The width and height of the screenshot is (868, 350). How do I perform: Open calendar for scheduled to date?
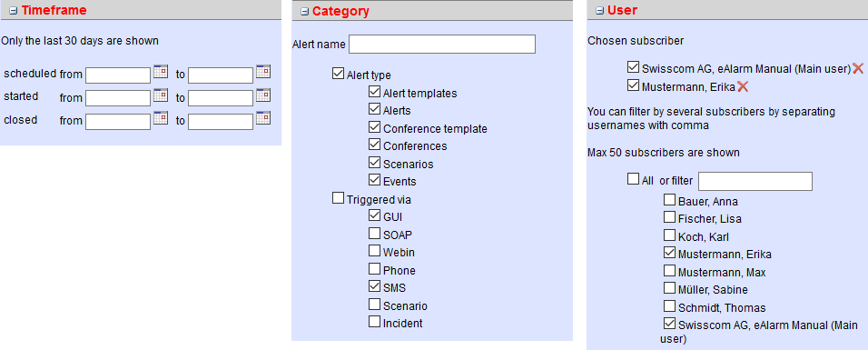coord(263,72)
